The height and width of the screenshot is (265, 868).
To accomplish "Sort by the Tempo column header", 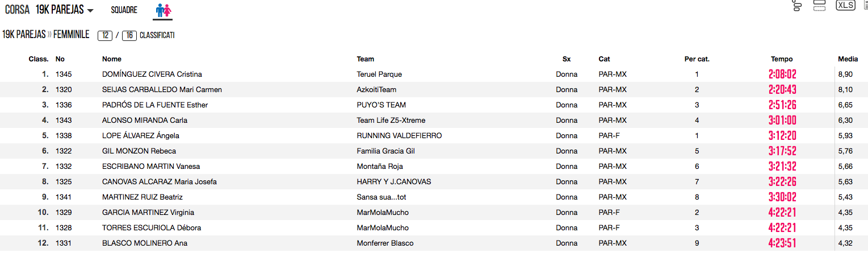I will coord(782,59).
